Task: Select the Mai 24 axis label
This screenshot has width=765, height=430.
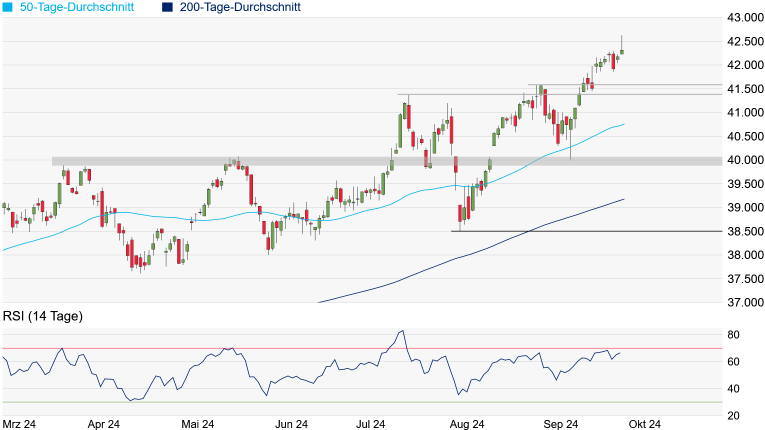Action: click(198, 424)
